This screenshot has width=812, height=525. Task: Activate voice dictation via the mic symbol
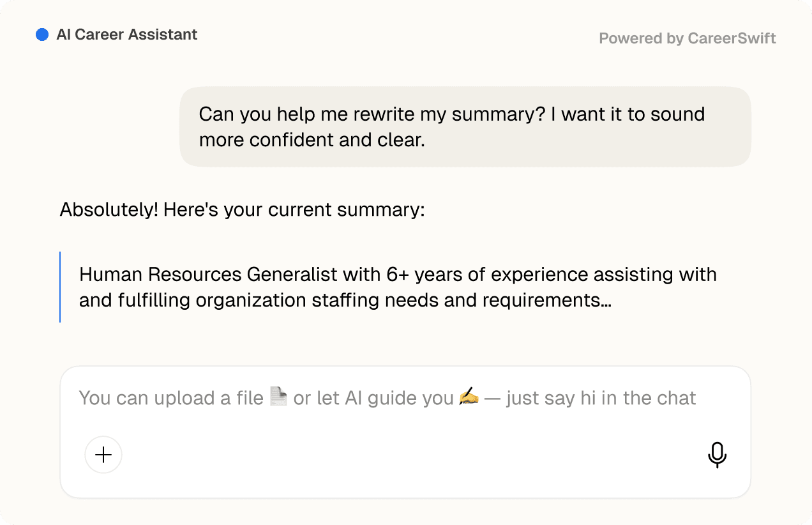[x=717, y=455]
